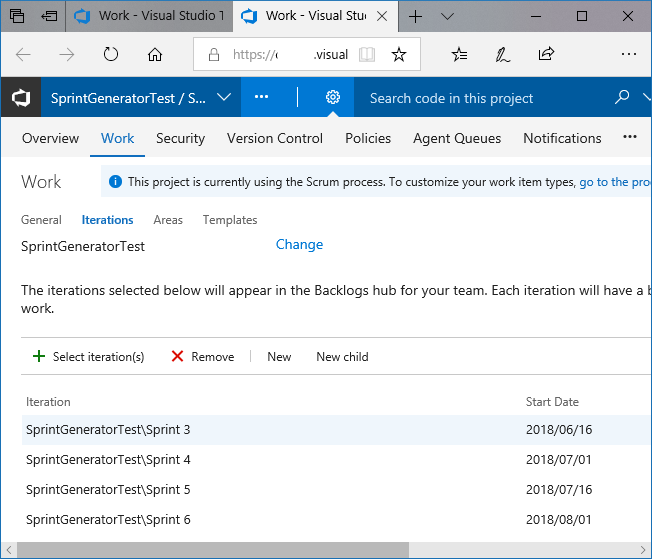Select the SprintGeneratorTest\Sprint 6 row
This screenshot has height=559, width=652.
(x=336, y=519)
